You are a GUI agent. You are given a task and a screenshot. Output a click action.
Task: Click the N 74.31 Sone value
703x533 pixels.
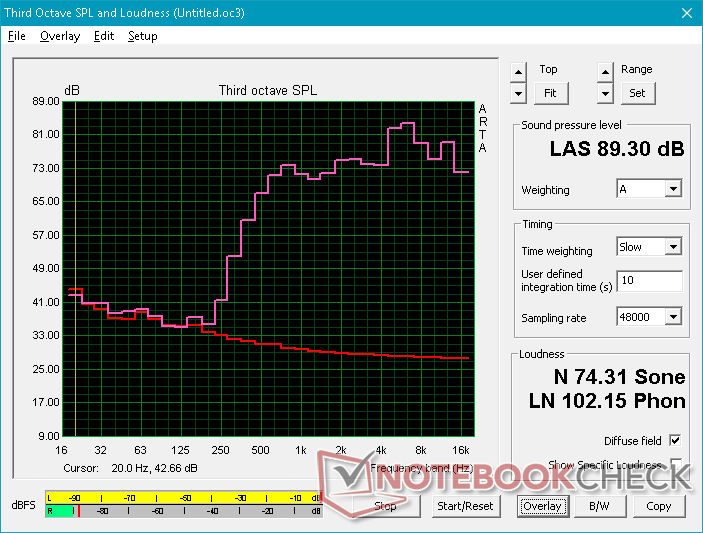(620, 377)
